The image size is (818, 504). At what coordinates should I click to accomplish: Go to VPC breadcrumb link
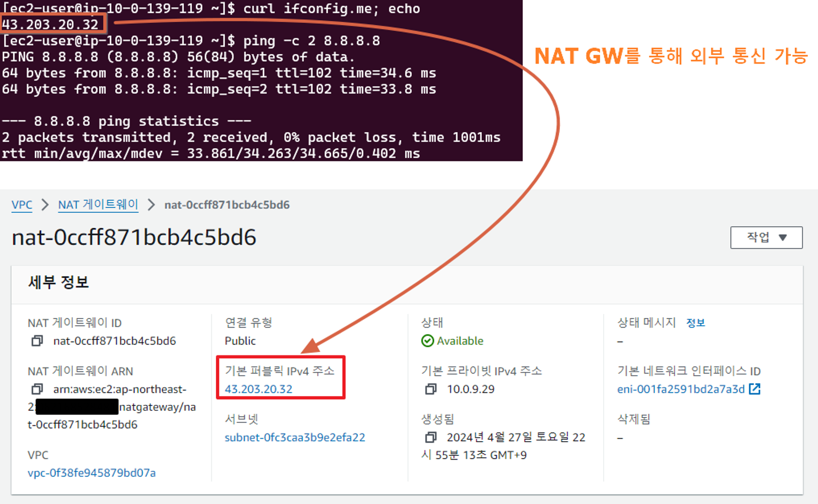point(22,205)
